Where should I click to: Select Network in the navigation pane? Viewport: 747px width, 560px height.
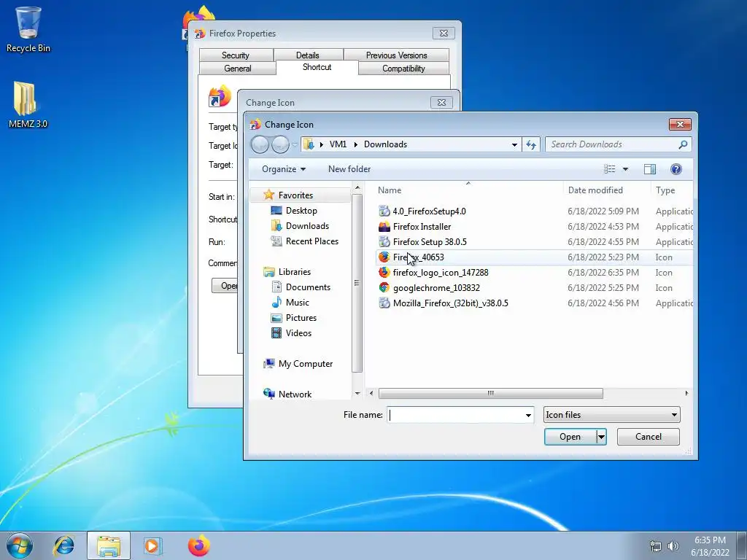click(x=295, y=394)
